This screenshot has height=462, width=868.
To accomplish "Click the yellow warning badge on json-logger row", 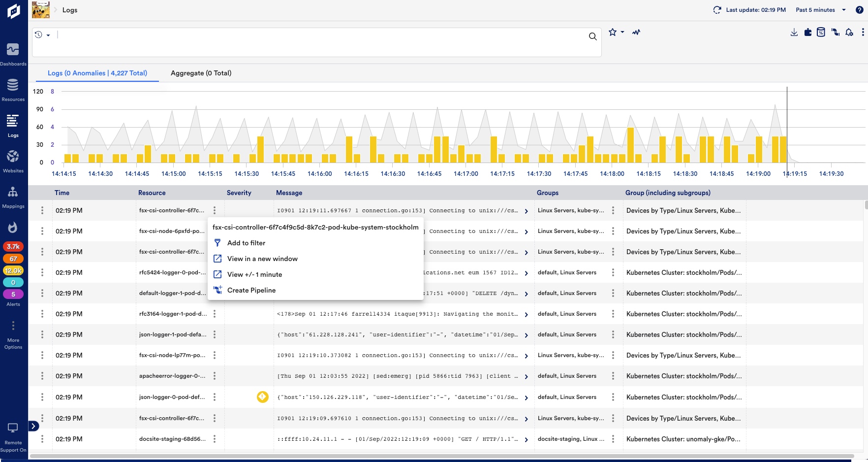I will [263, 397].
